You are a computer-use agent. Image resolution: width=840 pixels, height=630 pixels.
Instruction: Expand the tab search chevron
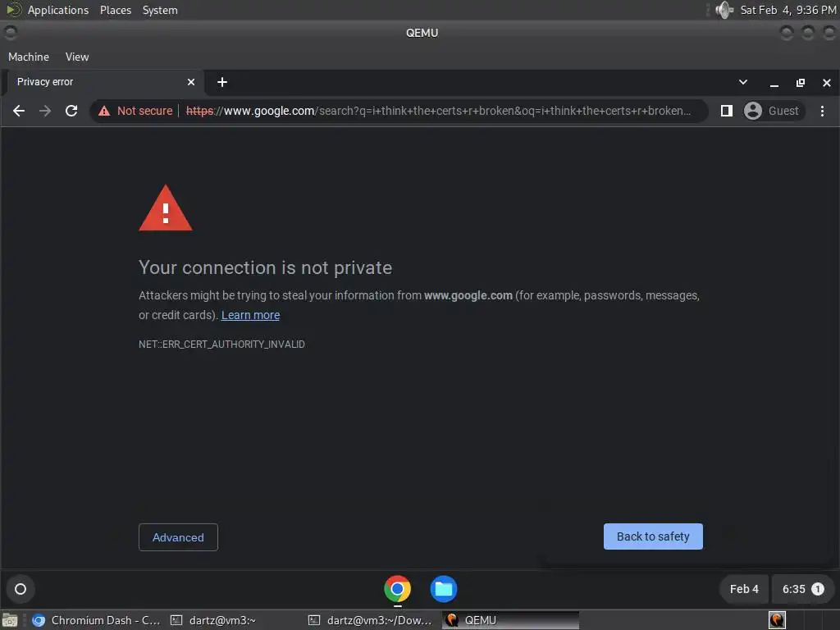[743, 82]
